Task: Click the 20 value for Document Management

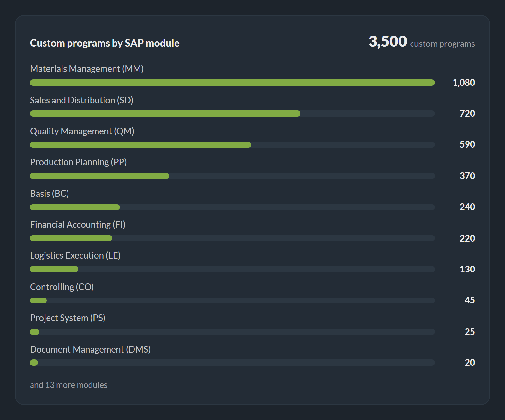Action: click(x=470, y=363)
